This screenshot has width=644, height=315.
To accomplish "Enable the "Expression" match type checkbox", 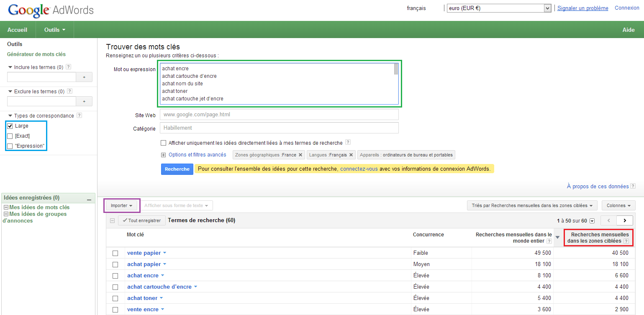I will [x=10, y=146].
